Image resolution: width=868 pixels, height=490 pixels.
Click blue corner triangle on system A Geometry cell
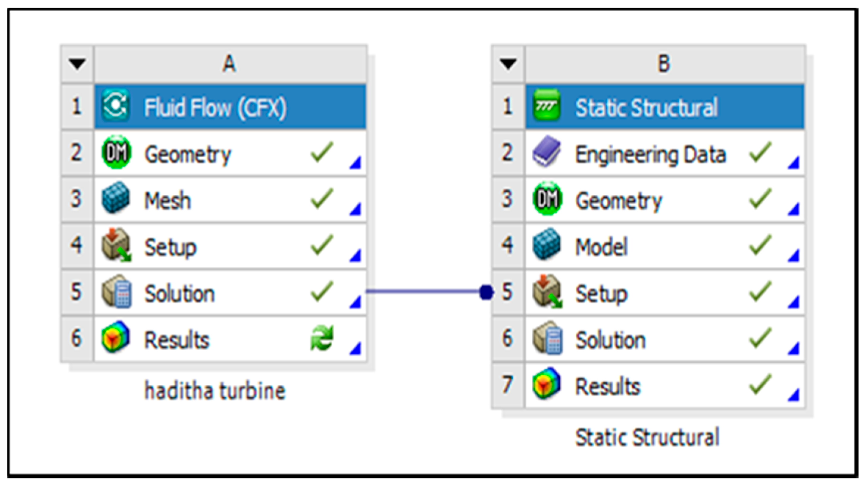point(356,163)
